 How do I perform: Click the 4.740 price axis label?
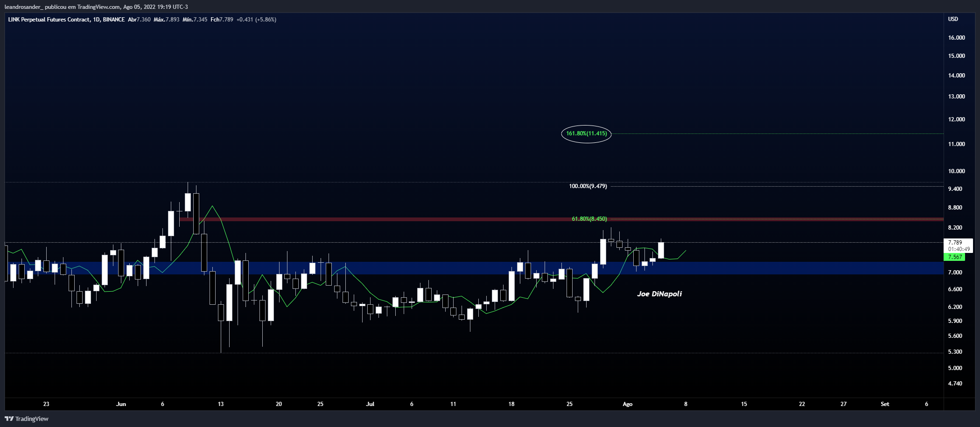click(955, 384)
